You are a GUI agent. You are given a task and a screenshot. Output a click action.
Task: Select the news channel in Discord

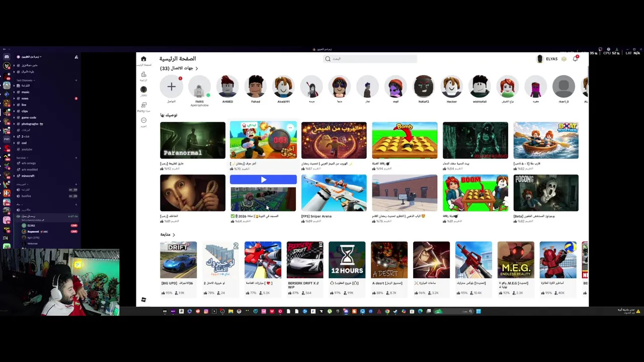click(x=24, y=99)
